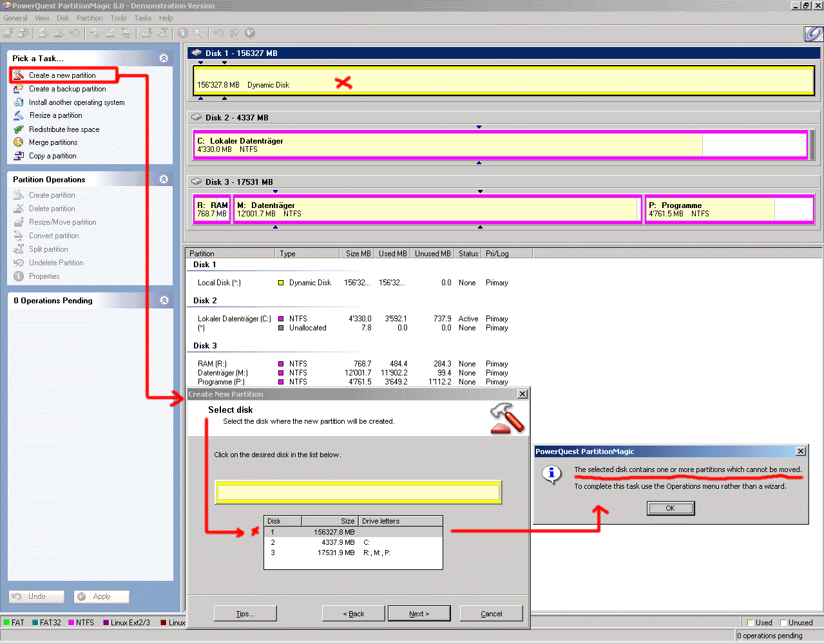824x644 pixels.
Task: Choose Resize/Move partition operation
Action: pyautogui.click(x=62, y=222)
